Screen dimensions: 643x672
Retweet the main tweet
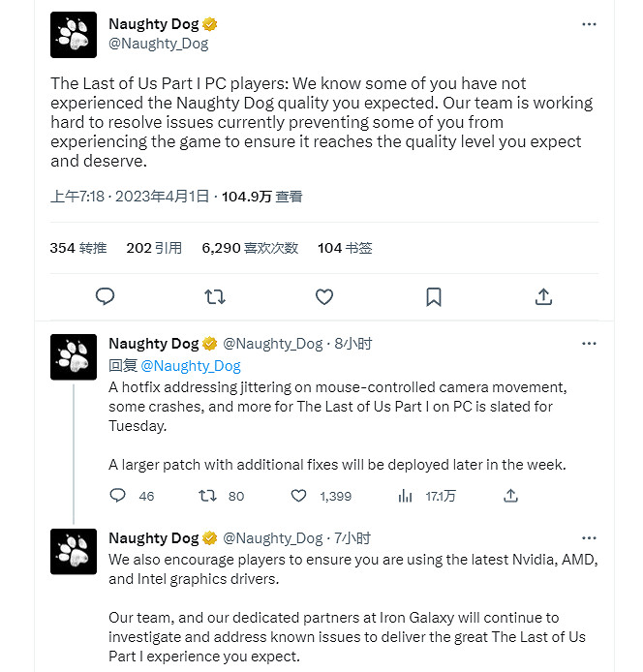click(215, 296)
